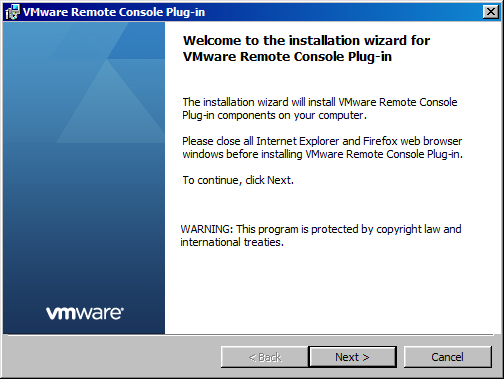Click the dark blue area above vmware logo

pos(84,250)
